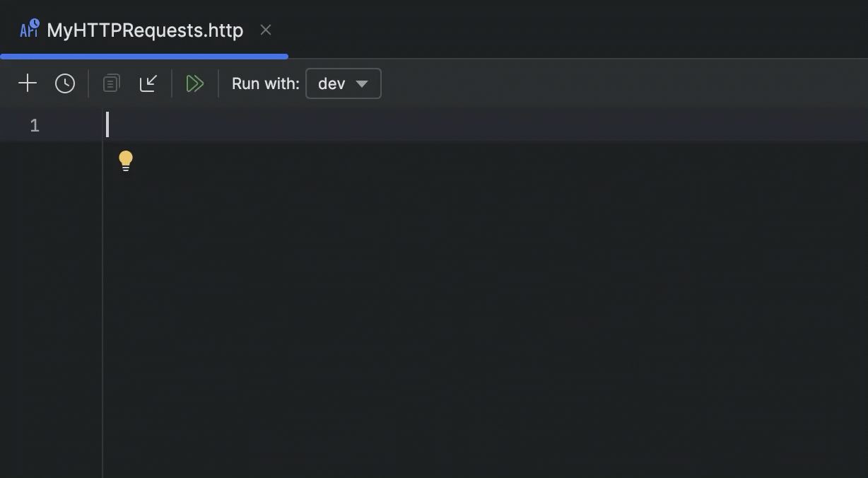
Task: Open the examples of HTTP requests icon
Action: [x=110, y=83]
